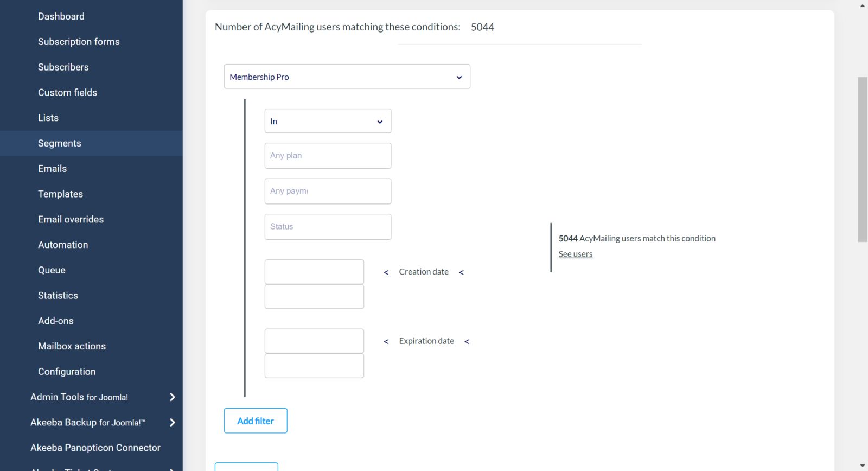Click the Creation date label
Screen dimensions: 868x471
tap(424, 272)
